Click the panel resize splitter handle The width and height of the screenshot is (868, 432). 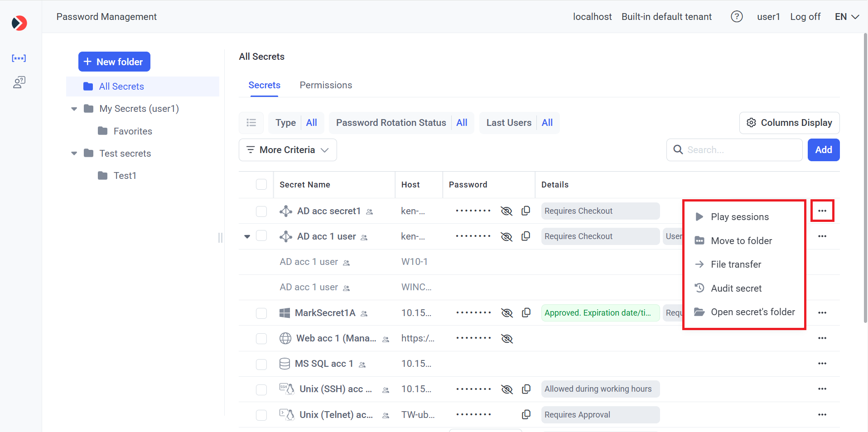click(220, 237)
